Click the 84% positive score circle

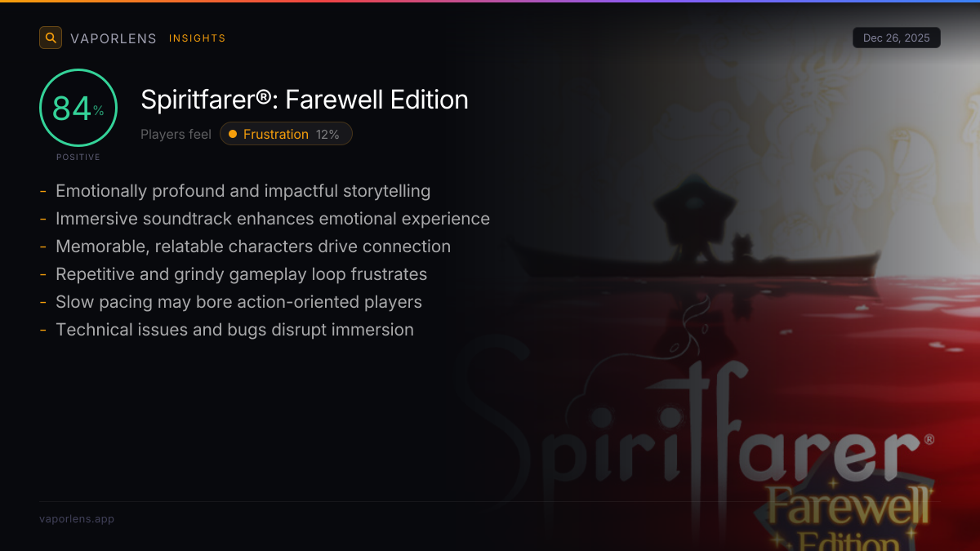(x=78, y=108)
